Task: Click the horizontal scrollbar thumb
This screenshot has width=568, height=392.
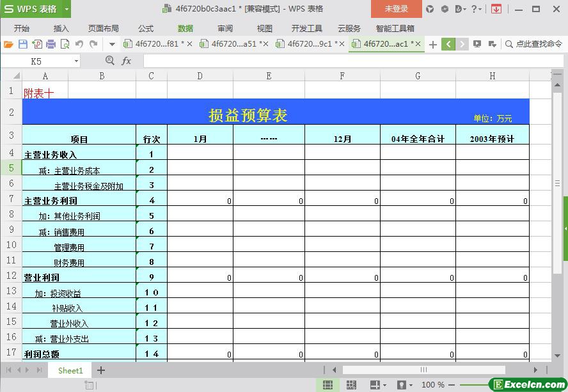Action: (x=423, y=370)
